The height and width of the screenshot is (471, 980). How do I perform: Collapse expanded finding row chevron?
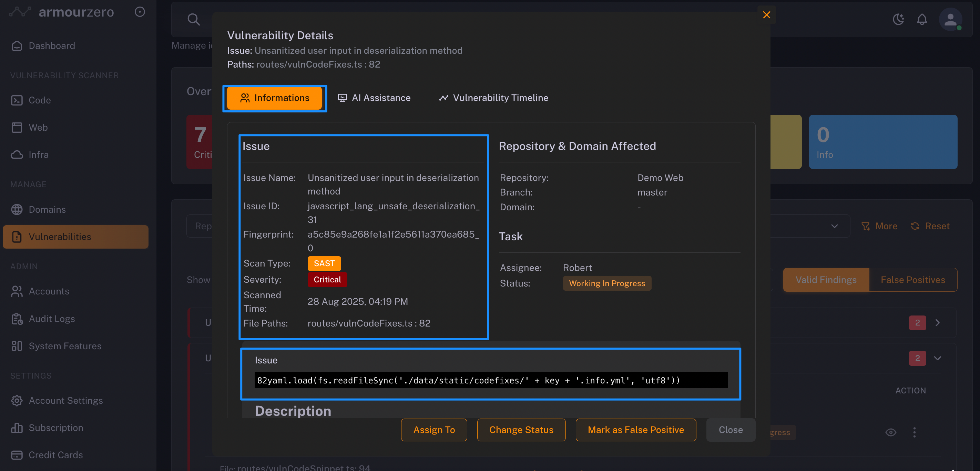click(x=937, y=358)
